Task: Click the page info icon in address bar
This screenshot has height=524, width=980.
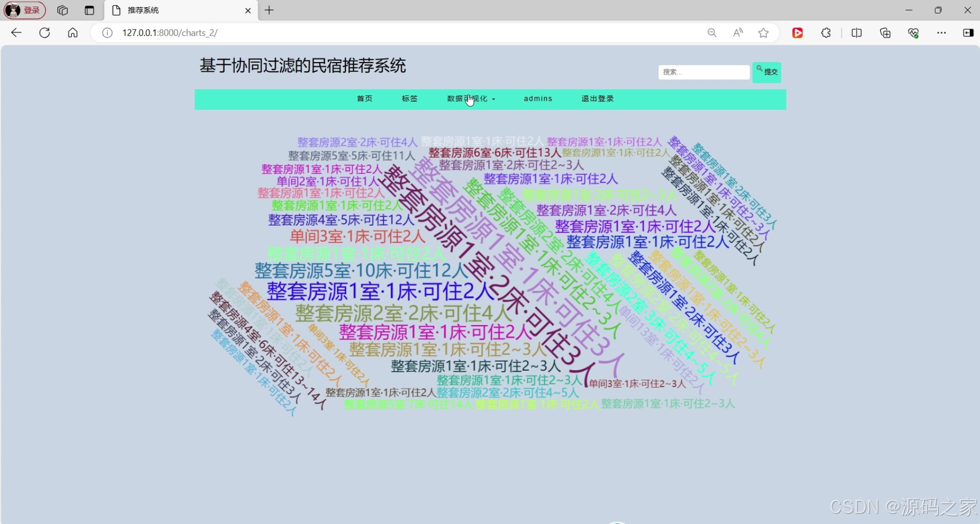Action: (x=106, y=33)
